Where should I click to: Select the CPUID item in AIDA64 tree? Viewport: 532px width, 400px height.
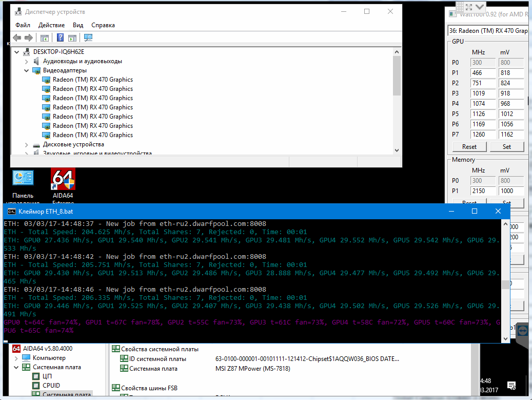pyautogui.click(x=51, y=385)
